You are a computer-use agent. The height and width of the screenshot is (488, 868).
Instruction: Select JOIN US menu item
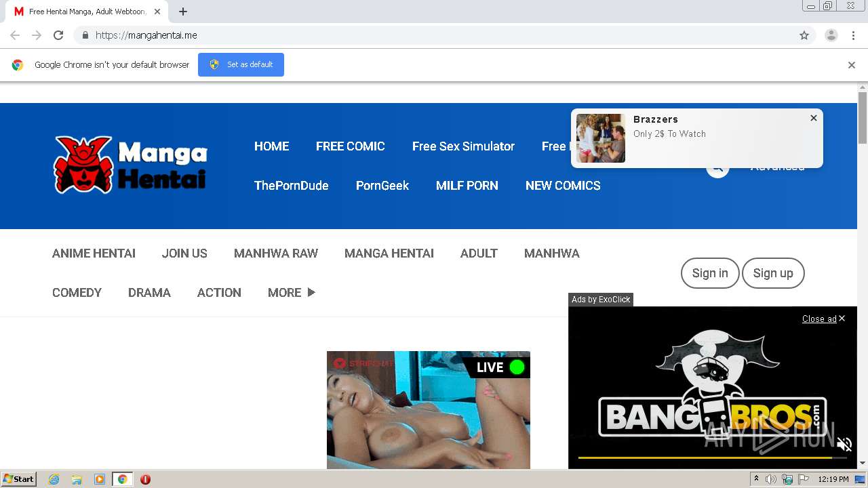(x=184, y=253)
